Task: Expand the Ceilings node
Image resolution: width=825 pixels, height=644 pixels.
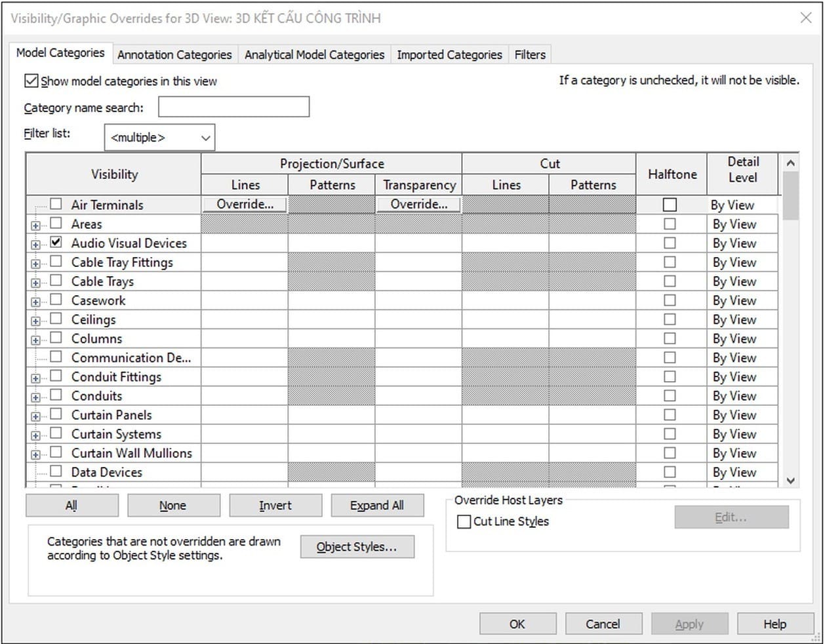Action: (x=35, y=321)
